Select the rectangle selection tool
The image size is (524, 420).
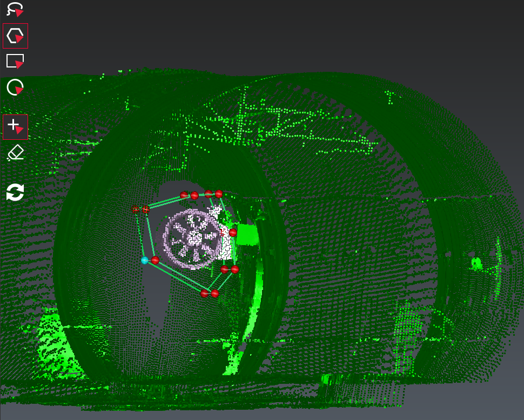(15, 61)
